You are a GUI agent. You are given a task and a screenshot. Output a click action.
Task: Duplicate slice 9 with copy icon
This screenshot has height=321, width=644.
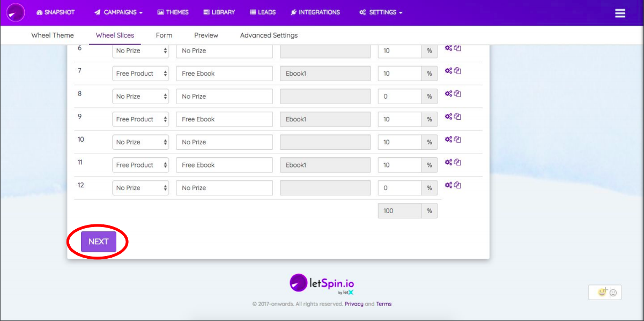(457, 116)
